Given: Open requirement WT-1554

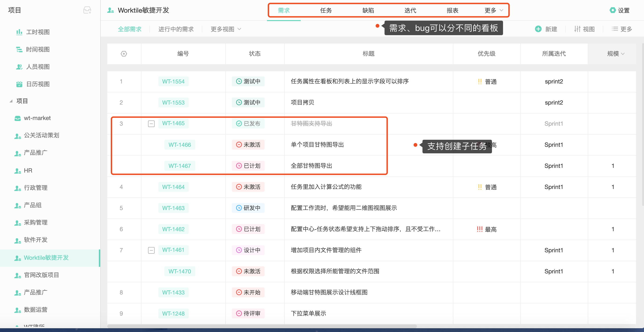Looking at the screenshot, I should [x=173, y=81].
